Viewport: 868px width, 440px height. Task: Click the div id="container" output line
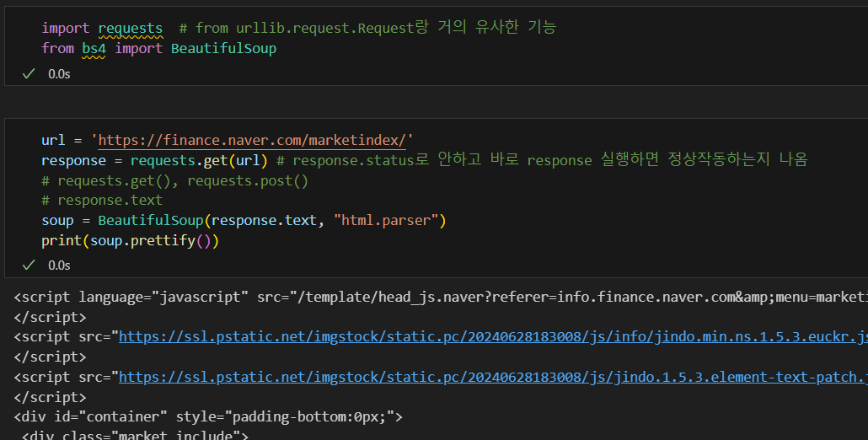point(208,416)
